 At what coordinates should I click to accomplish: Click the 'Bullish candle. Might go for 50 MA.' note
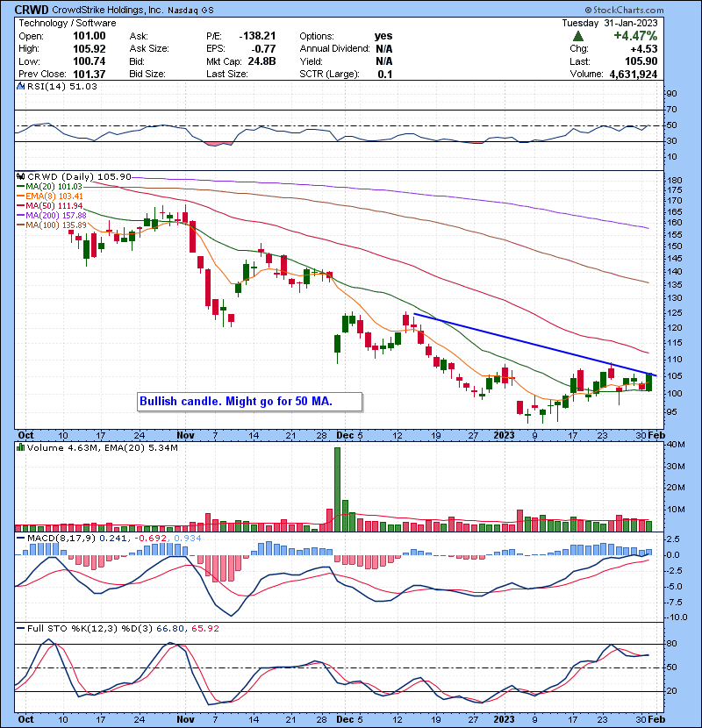249,402
